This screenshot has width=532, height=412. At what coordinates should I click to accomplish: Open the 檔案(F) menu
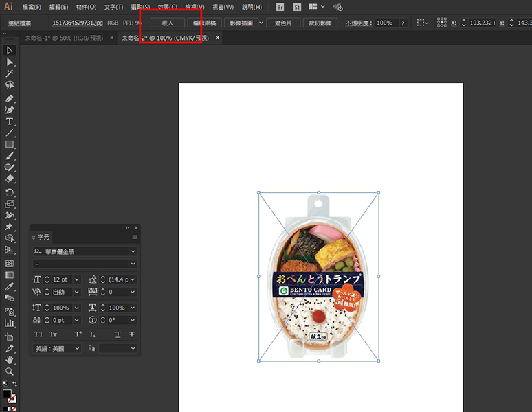[x=32, y=7]
